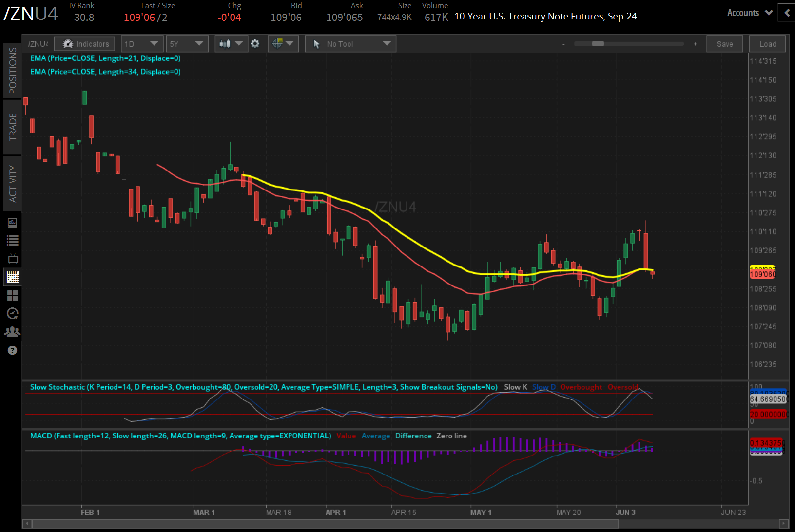Viewport: 795px width, 532px height.
Task: Open the people community icon in the sidebar
Action: coord(13,332)
